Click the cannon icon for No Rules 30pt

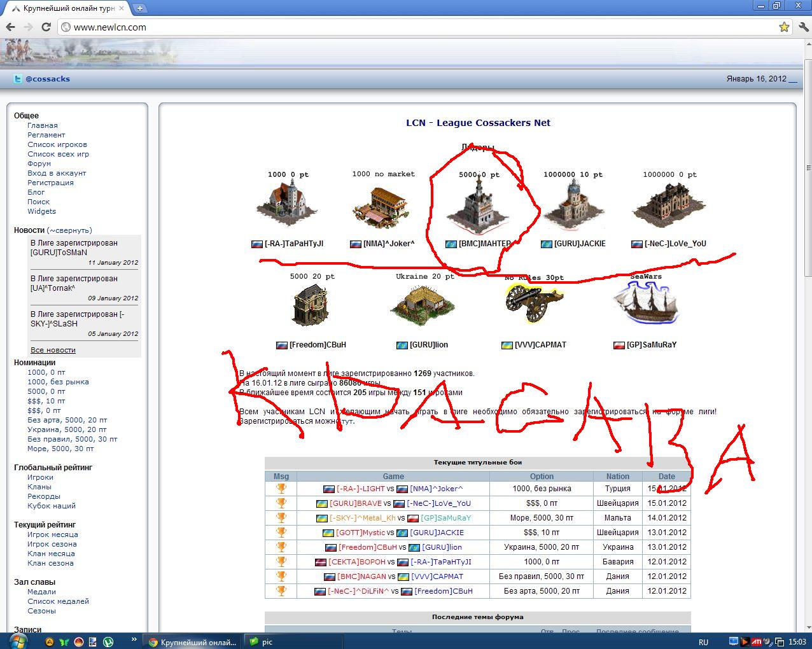[534, 304]
